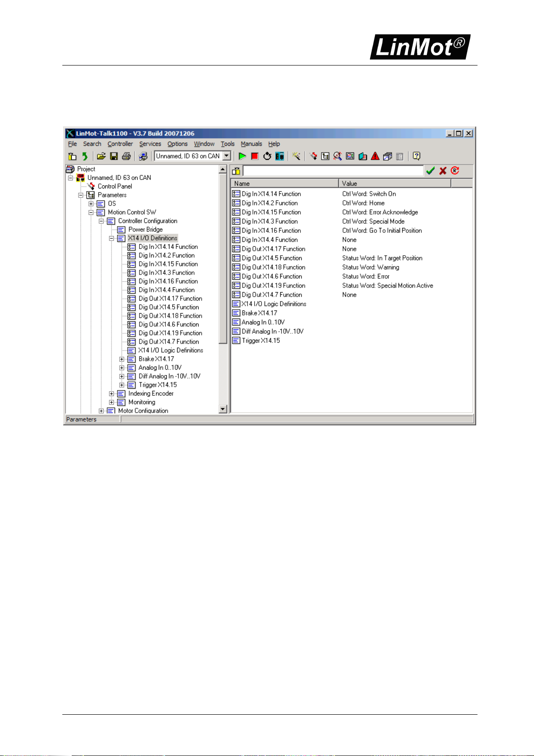Select 'Unnamed, ID 63 on CAN' tree node
The height and width of the screenshot is (756, 534).
coord(119,178)
